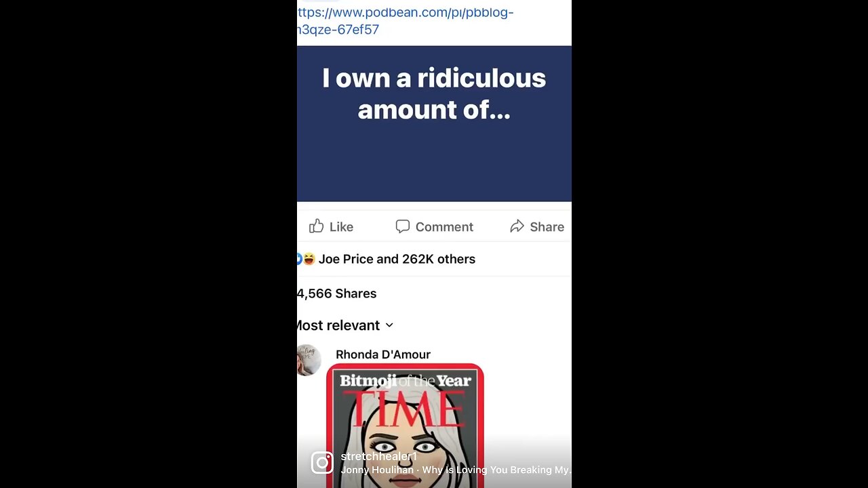The width and height of the screenshot is (868, 488).
Task: Click the Comment speech bubble icon
Action: point(403,226)
